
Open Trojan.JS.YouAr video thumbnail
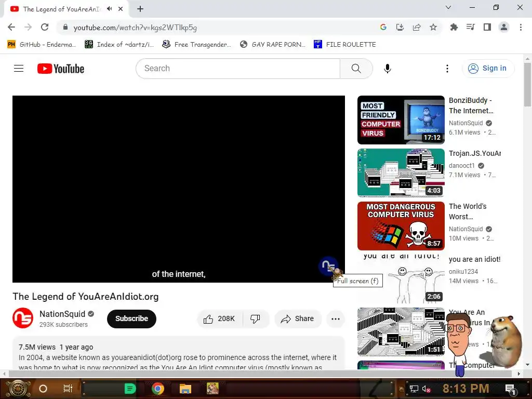pyautogui.click(x=401, y=172)
